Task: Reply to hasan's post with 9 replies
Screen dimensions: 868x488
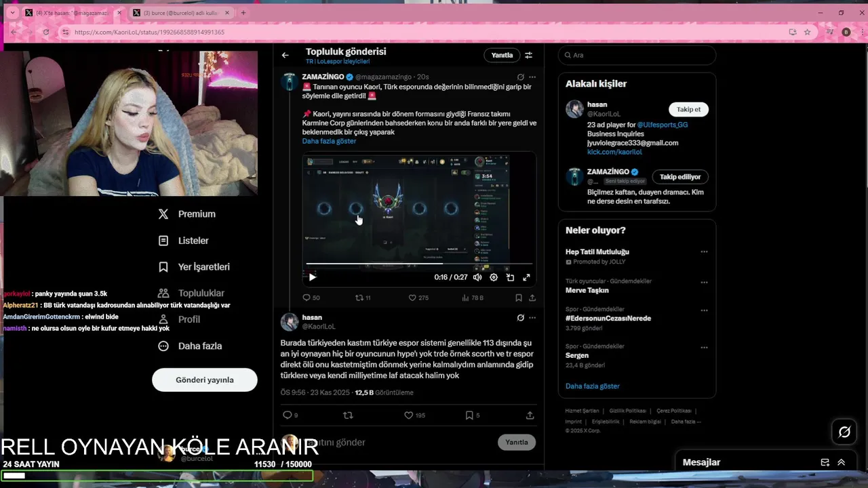Action: click(x=290, y=415)
